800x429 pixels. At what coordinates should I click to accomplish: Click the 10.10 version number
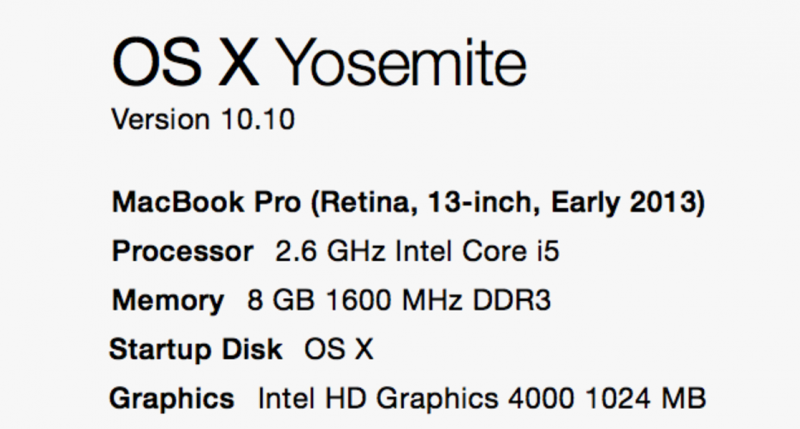pyautogui.click(x=258, y=119)
